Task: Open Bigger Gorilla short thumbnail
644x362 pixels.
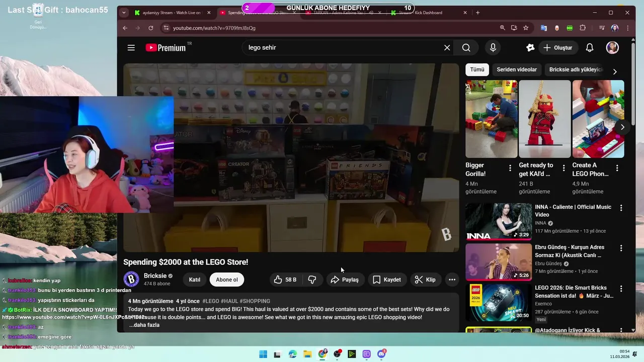Action: pos(492,119)
